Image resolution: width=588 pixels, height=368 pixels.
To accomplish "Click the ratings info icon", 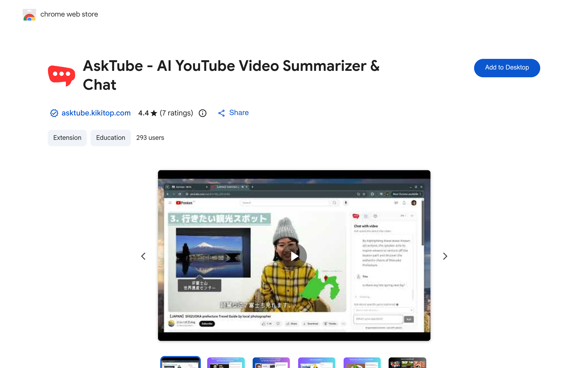I will [202, 113].
